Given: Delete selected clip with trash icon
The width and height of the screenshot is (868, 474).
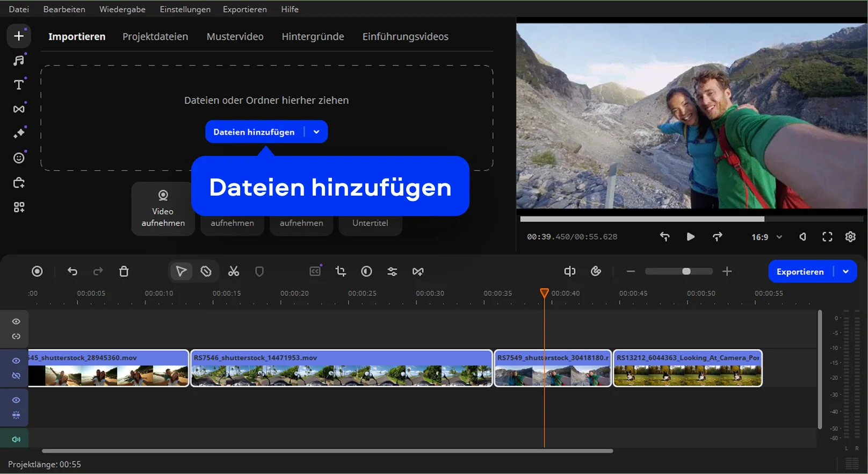Looking at the screenshot, I should [x=124, y=271].
